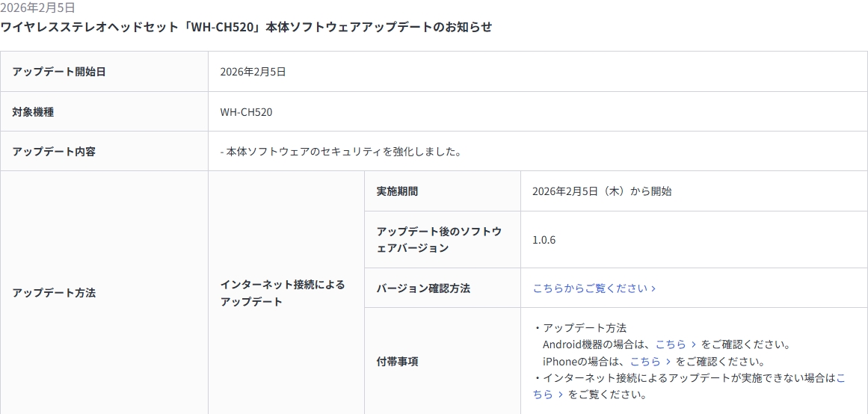Click the version number 1.0.6
Image resolution: width=868 pixels, height=414 pixels.
click(x=544, y=240)
